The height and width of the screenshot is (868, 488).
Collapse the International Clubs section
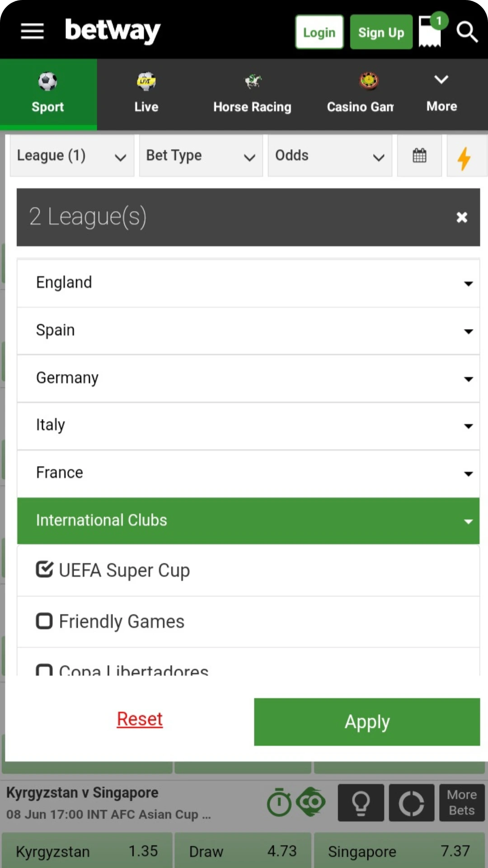pos(467,521)
